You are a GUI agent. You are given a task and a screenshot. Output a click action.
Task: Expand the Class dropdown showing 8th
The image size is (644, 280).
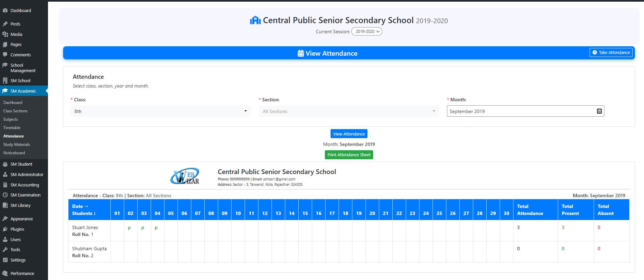click(160, 111)
